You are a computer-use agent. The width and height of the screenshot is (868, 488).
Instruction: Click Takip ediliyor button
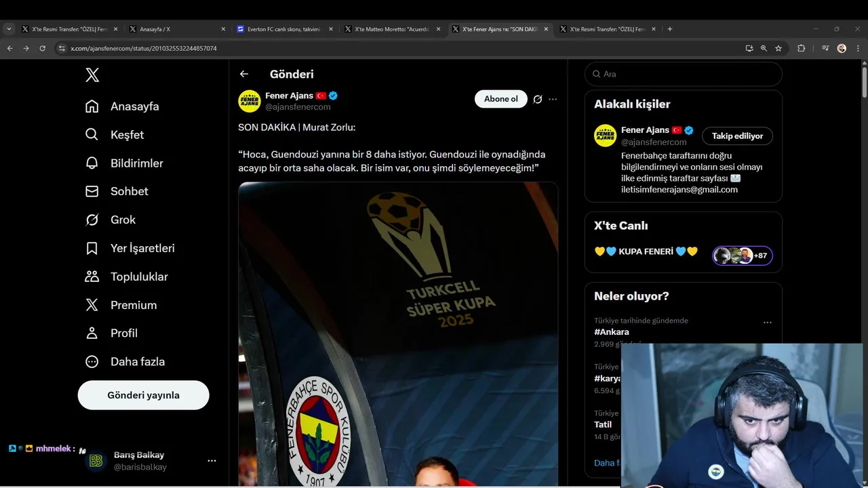click(x=737, y=136)
